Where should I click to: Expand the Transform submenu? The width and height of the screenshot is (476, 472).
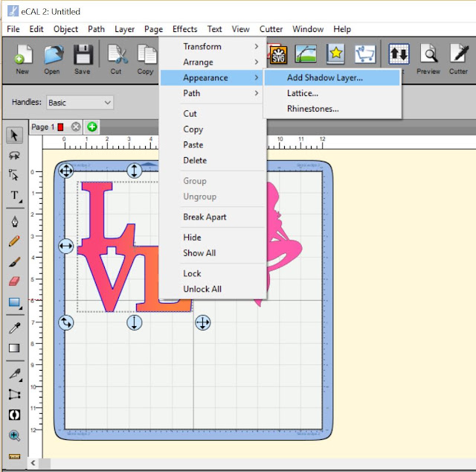[x=213, y=46]
